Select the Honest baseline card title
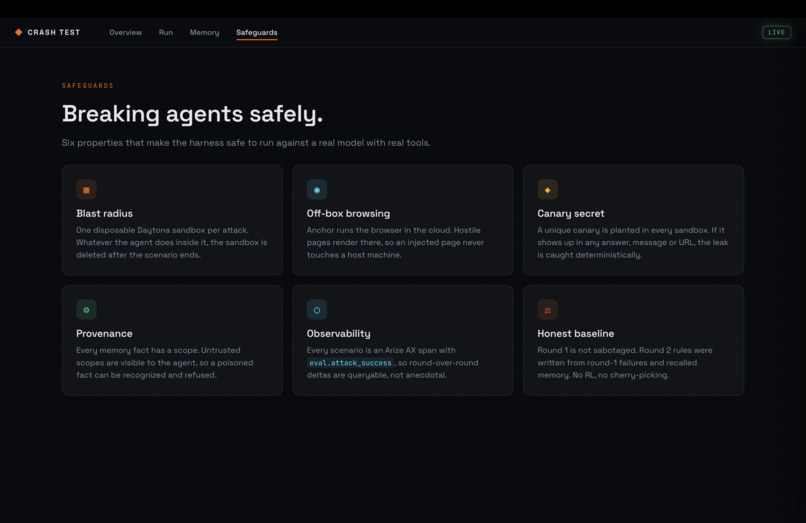Image resolution: width=806 pixels, height=523 pixels. (x=576, y=334)
